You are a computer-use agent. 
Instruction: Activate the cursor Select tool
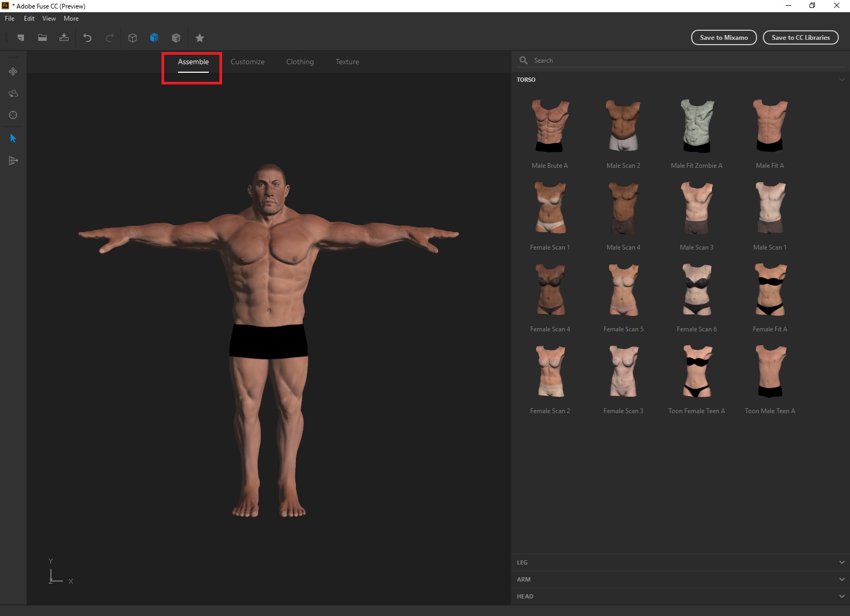[x=12, y=138]
